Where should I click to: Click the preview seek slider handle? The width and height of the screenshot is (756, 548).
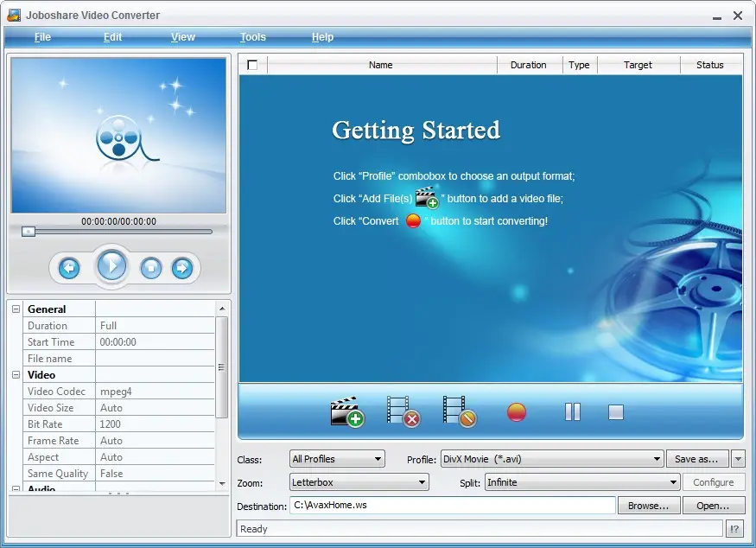29,232
